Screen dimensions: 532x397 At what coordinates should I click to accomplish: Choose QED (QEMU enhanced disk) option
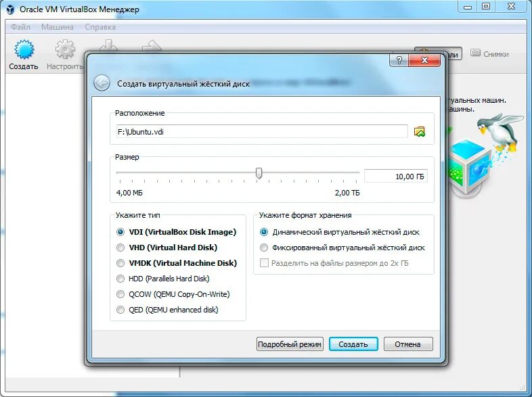pos(167,310)
